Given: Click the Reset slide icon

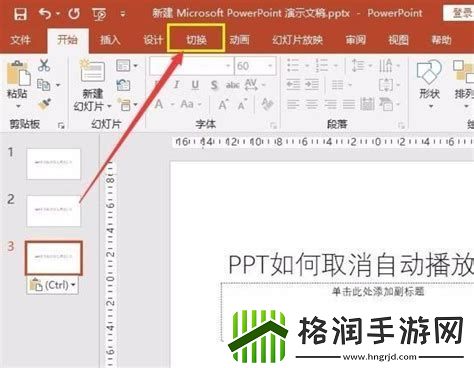Looking at the screenshot, I should (123, 85).
